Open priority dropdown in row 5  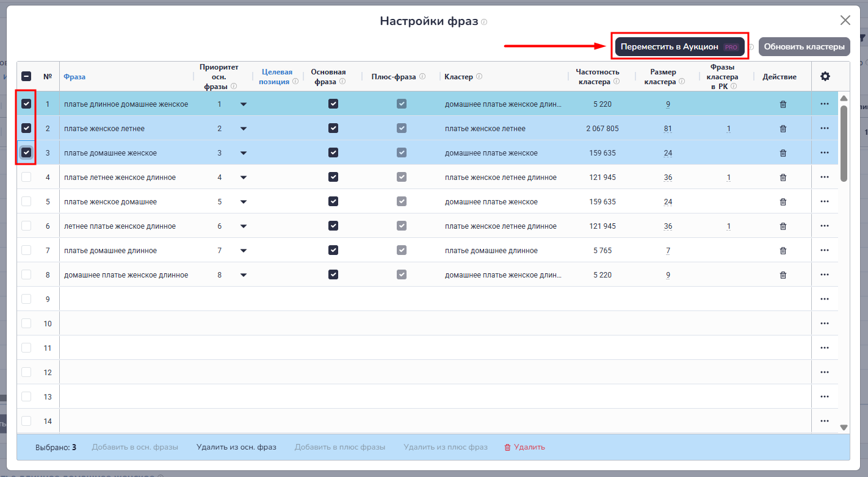pos(244,202)
